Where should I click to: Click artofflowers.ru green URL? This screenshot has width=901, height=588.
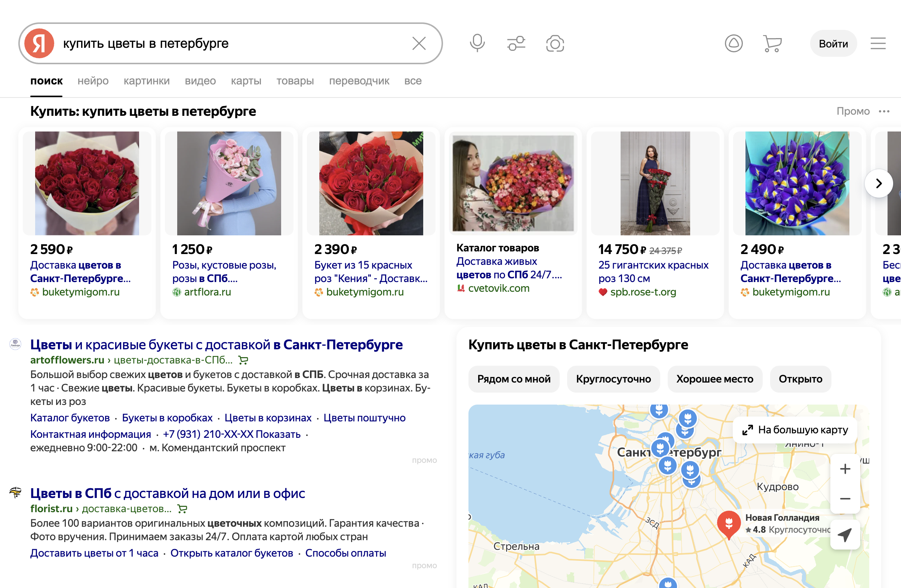pos(67,360)
